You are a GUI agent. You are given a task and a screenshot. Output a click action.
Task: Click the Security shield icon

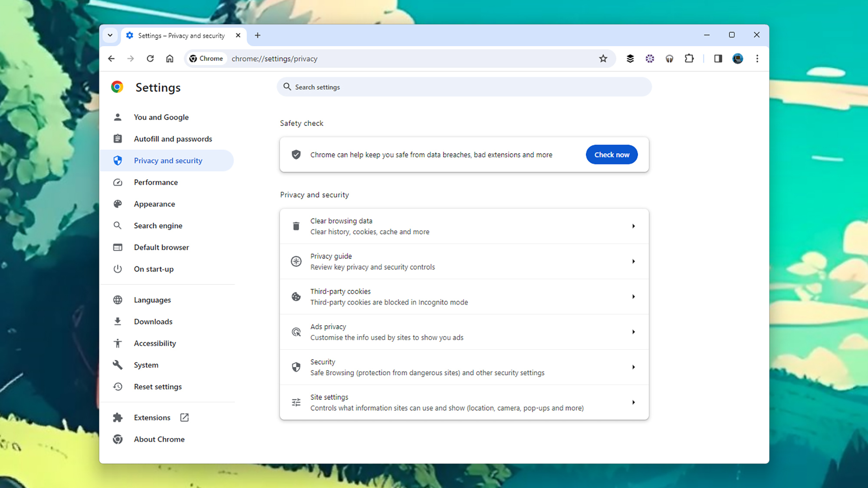tap(296, 367)
